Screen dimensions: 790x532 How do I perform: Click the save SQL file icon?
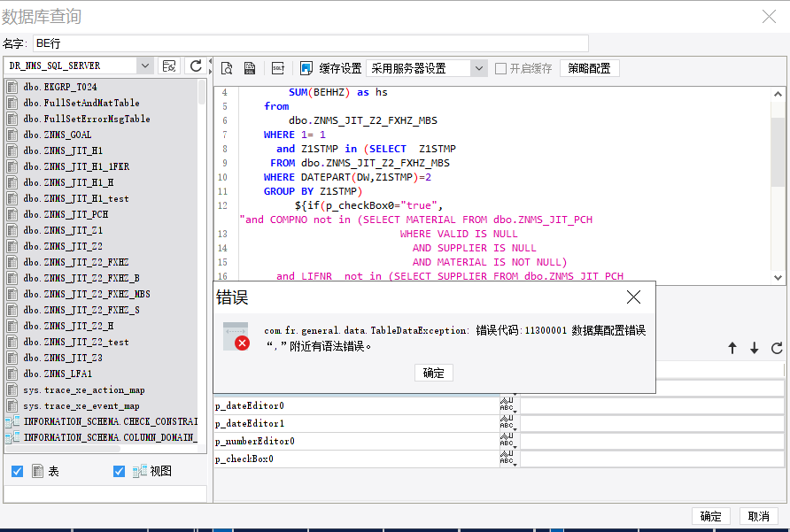250,68
